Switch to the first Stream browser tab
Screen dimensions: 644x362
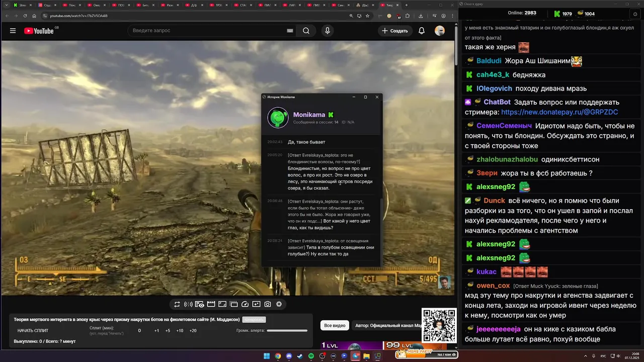click(x=23, y=5)
